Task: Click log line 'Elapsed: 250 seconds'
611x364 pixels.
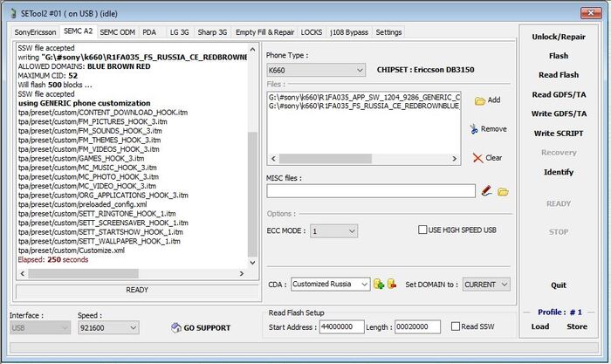Action: tap(53, 259)
